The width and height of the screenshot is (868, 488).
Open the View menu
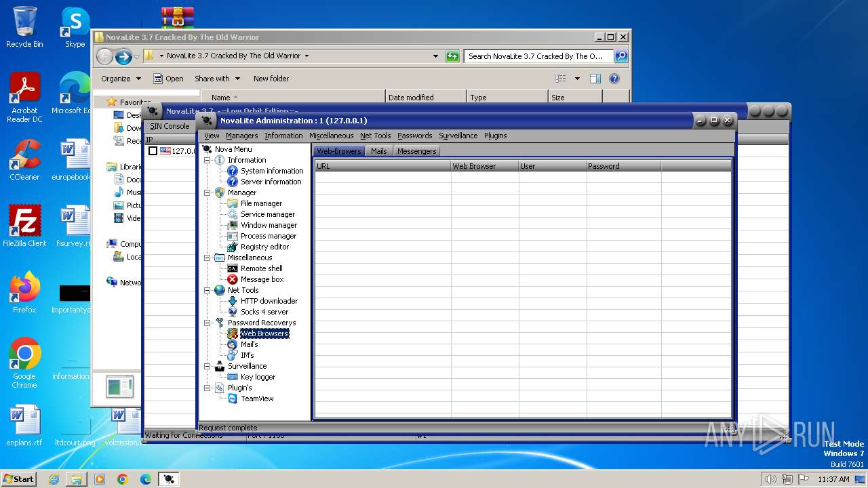point(212,136)
